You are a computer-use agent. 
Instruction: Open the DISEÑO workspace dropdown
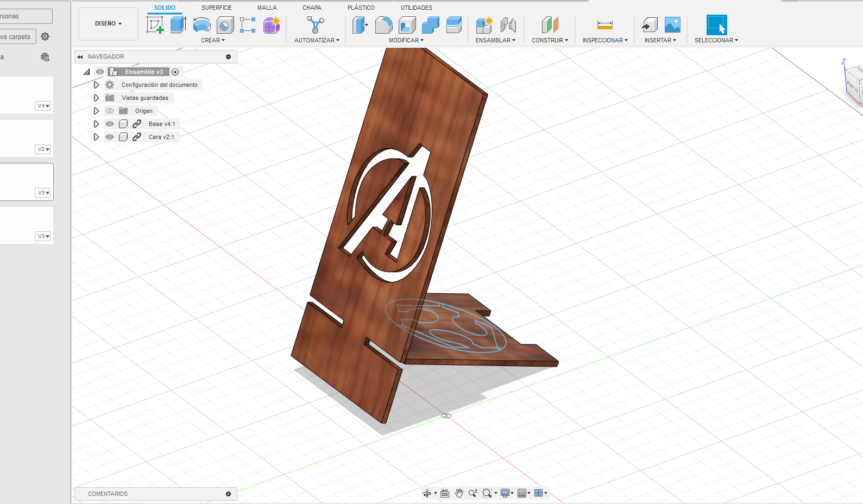tap(108, 24)
